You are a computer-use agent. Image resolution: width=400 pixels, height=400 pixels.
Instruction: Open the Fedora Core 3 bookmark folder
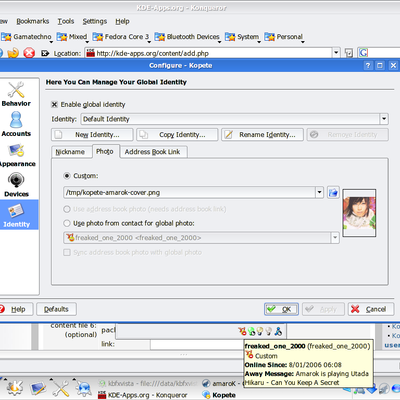121,37
